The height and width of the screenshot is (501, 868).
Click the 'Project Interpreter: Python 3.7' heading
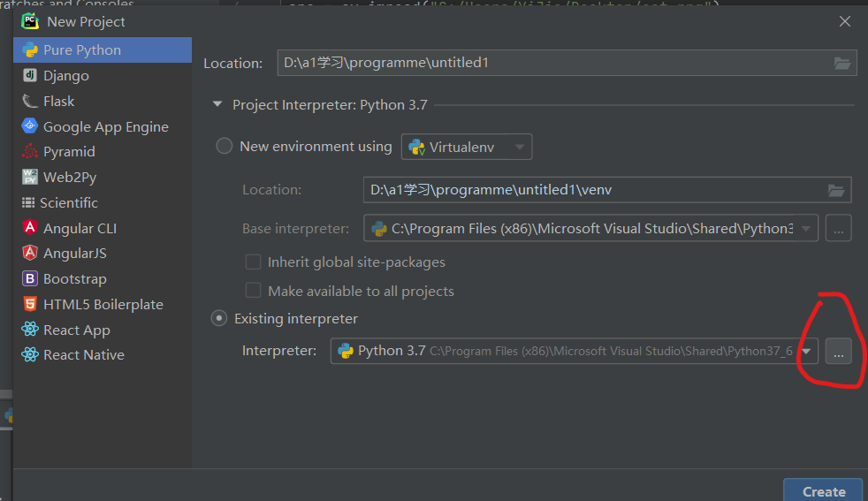click(330, 104)
